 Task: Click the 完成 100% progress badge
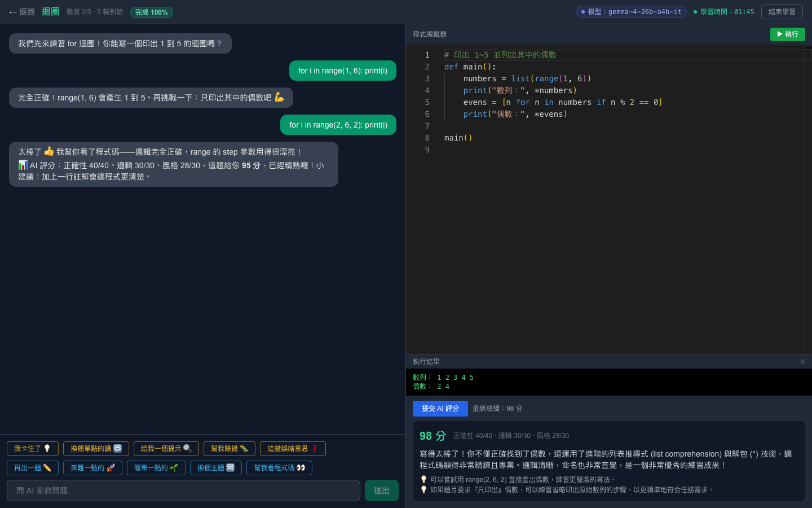click(151, 12)
